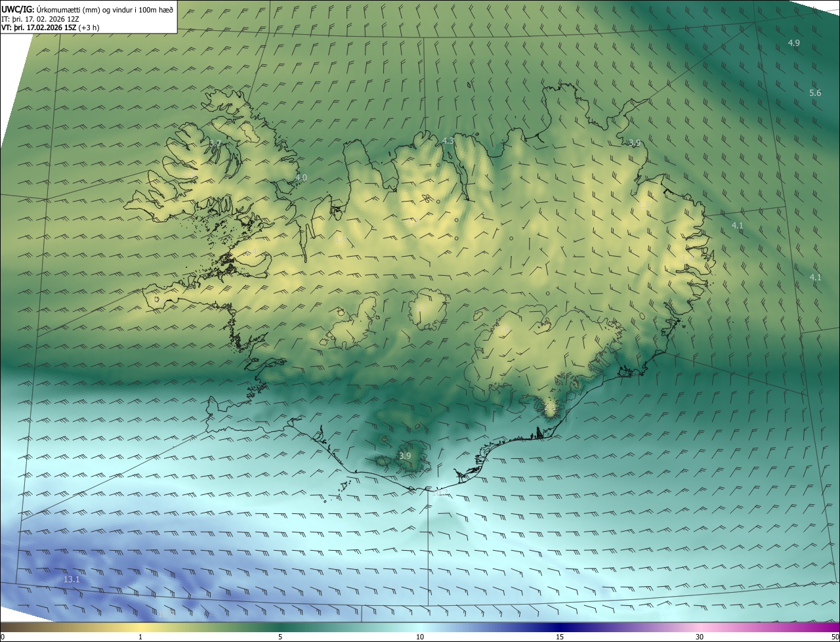Click the 13.1 value label in the blue area

click(72, 580)
